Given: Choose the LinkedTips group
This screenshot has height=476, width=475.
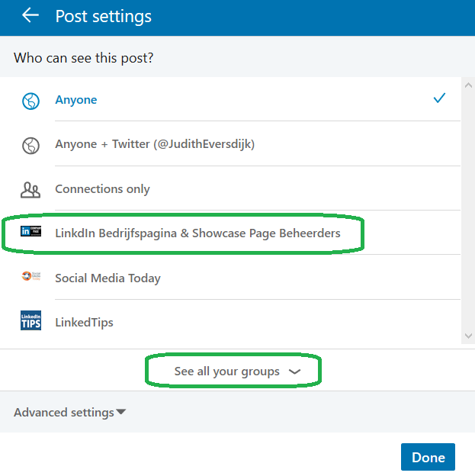Looking at the screenshot, I should point(230,322).
